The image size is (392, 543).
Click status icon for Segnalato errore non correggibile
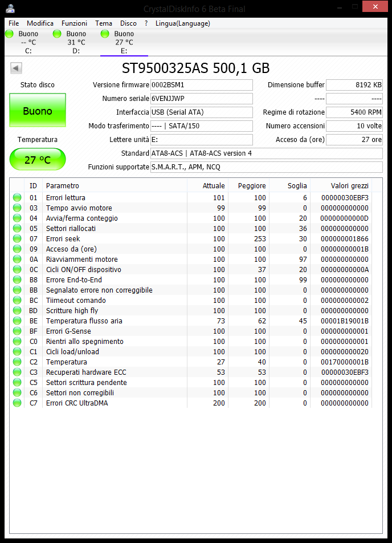click(17, 290)
